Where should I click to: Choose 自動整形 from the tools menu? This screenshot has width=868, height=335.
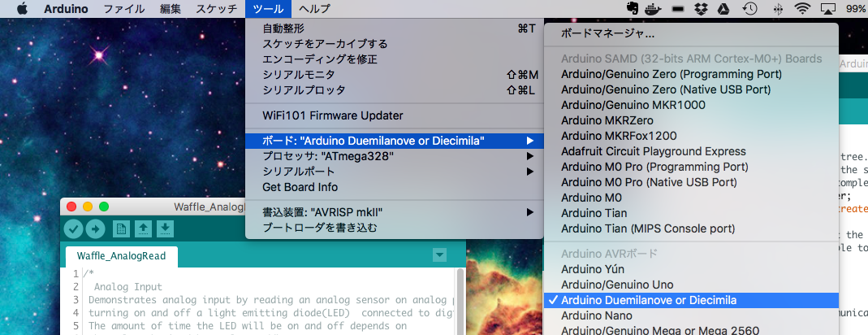[395, 28]
